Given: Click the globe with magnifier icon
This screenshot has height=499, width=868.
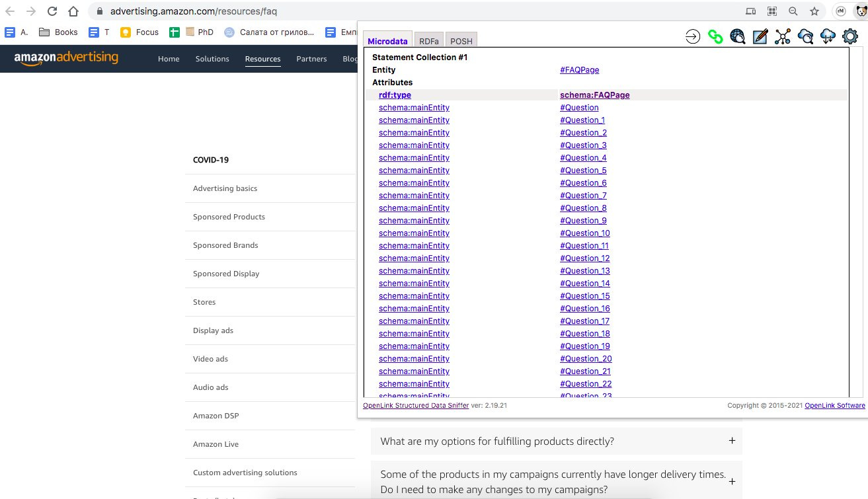Looking at the screenshot, I should [x=738, y=37].
